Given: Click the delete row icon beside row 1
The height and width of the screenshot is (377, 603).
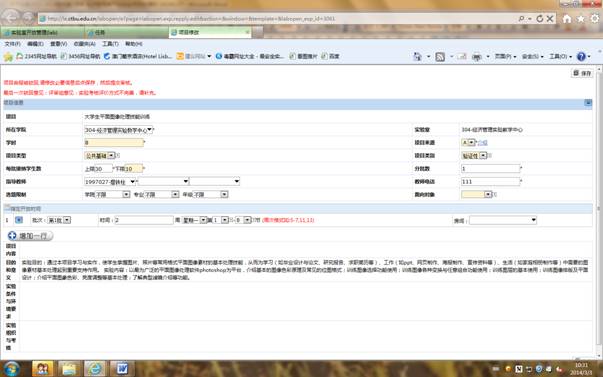Looking at the screenshot, I should coord(18,220).
